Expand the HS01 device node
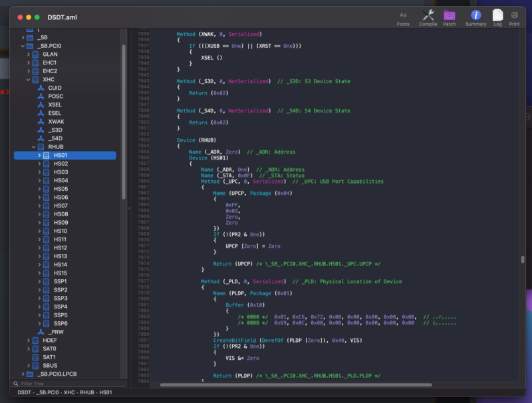The image size is (532, 403). (39, 156)
